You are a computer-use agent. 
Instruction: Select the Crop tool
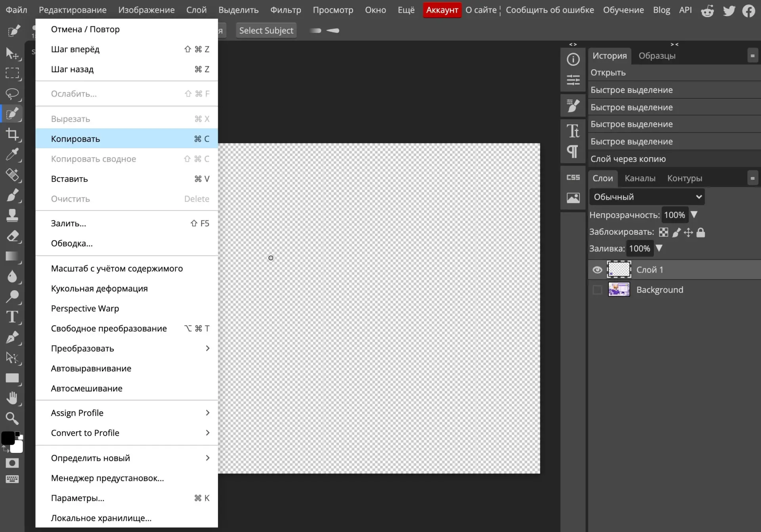click(12, 134)
